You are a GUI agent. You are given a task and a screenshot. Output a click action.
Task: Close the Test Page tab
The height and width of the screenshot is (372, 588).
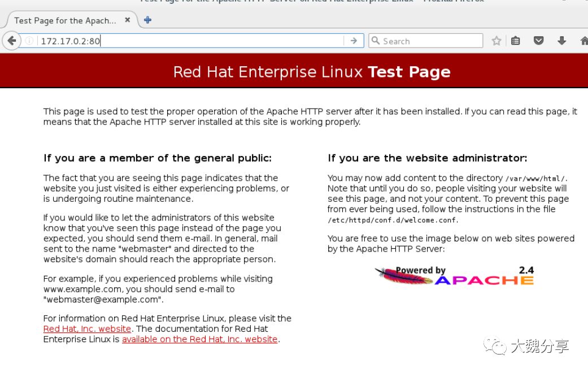pyautogui.click(x=128, y=20)
